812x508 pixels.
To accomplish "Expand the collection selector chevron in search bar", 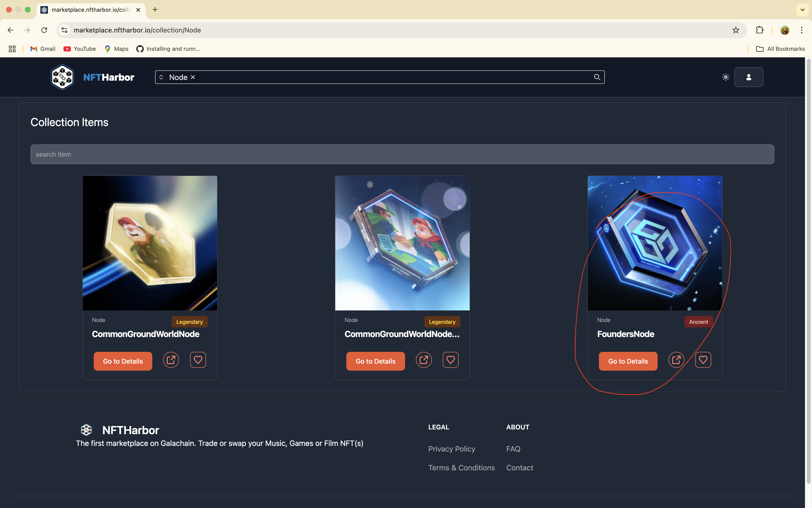I will [161, 77].
